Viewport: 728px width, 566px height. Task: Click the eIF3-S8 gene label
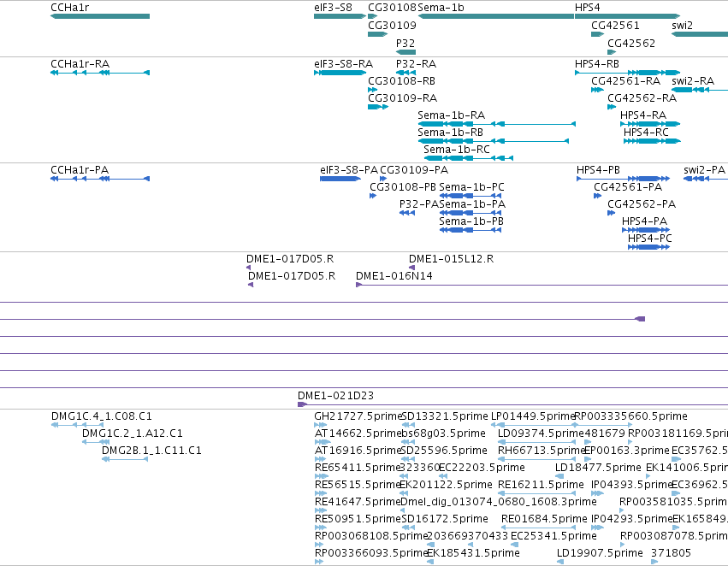333,8
